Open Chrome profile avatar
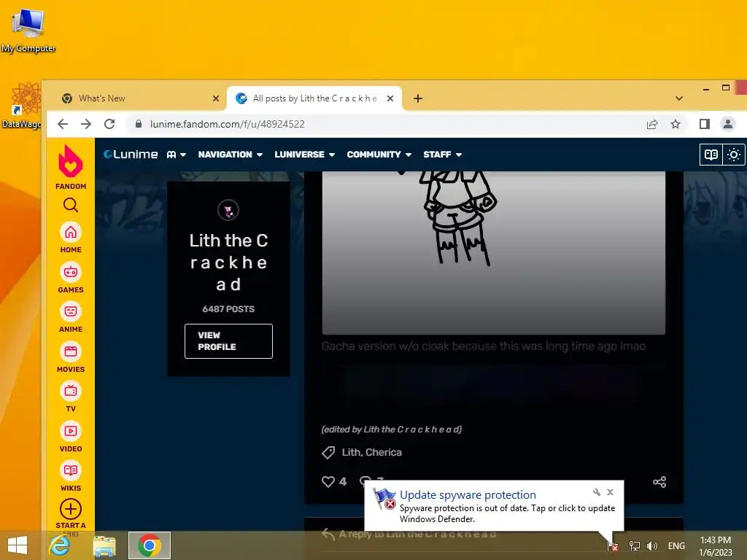747x560 pixels. coord(728,124)
